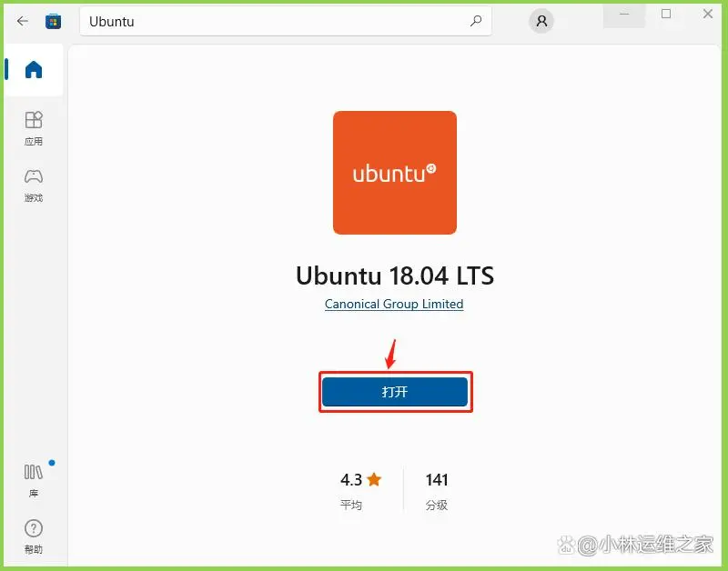Open the Canonical Group Limited publisher link
This screenshot has height=571, width=728.
coord(394,304)
